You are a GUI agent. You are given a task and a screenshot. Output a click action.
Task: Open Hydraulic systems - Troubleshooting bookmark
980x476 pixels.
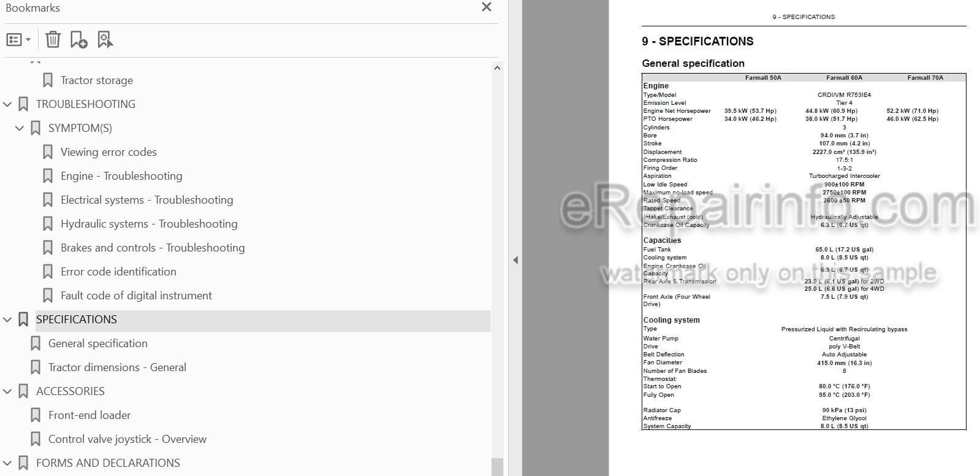pos(149,224)
